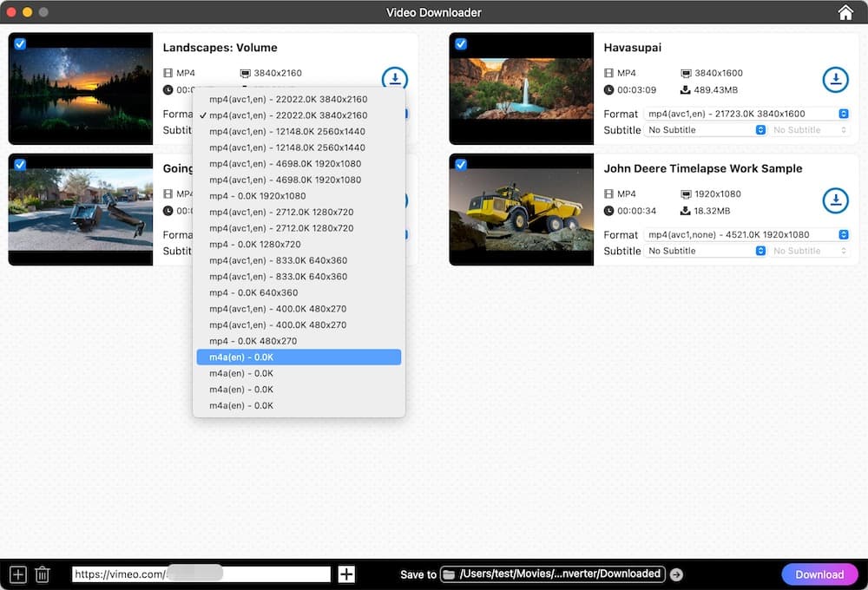Screen dimensions: 868x590
Task: Uncheck the Havasupai video checkbox
Action: (x=460, y=43)
